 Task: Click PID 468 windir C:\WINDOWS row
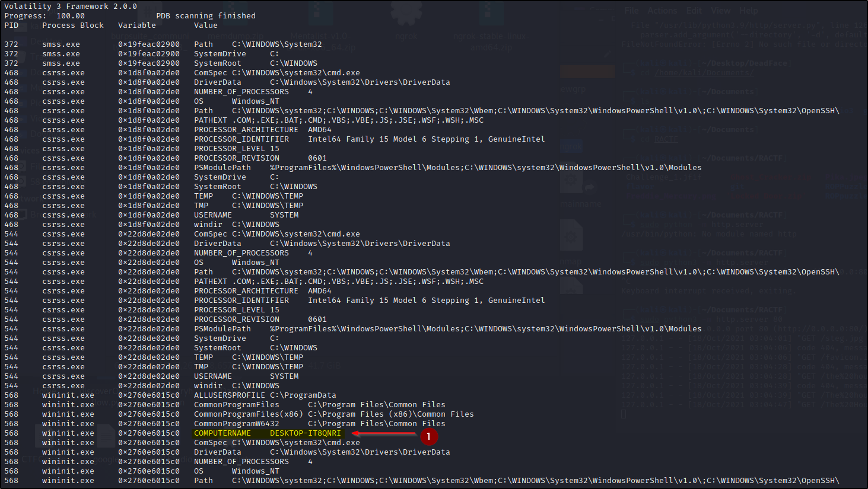coord(142,225)
